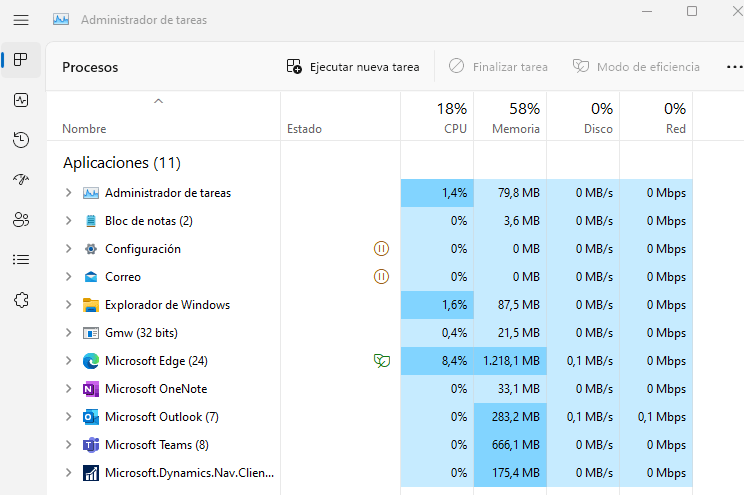Open the Performance sidebar icon

(21, 100)
